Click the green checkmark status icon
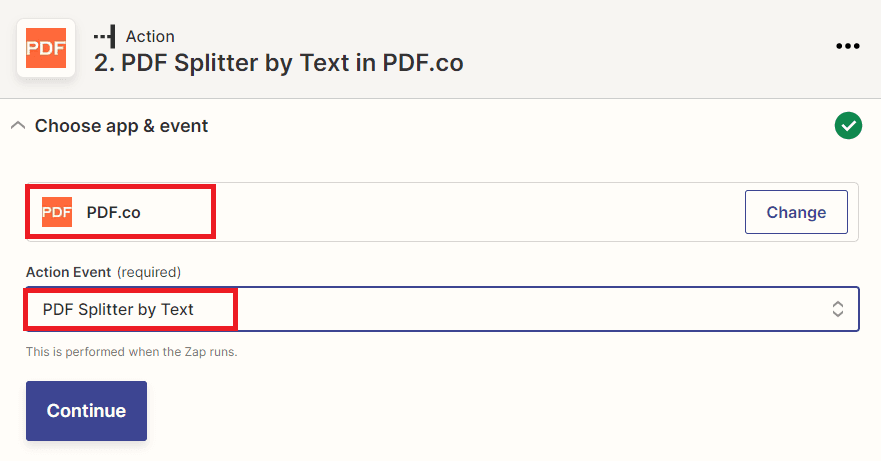881x461 pixels. click(848, 126)
